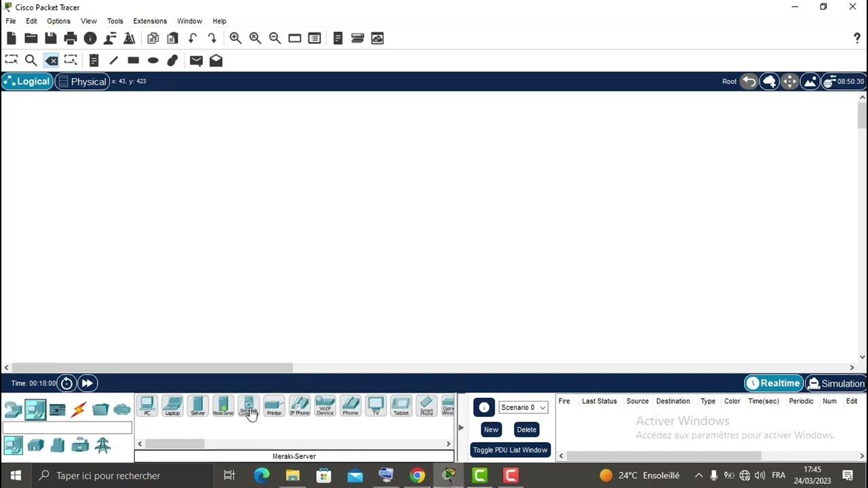
Task: Open the Options menu
Action: click(58, 21)
